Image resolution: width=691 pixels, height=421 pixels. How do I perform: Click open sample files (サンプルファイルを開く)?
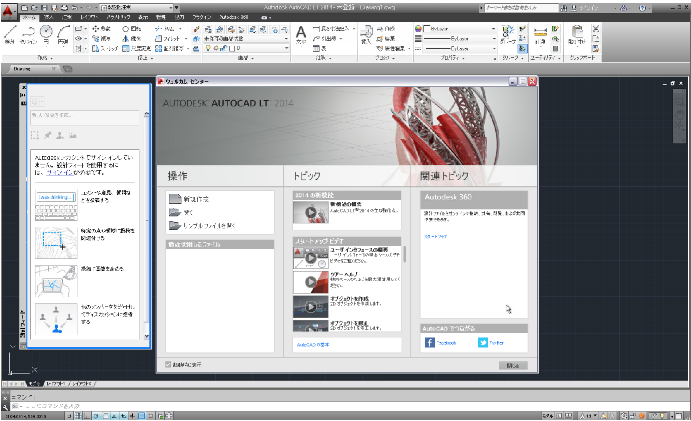[202, 226]
